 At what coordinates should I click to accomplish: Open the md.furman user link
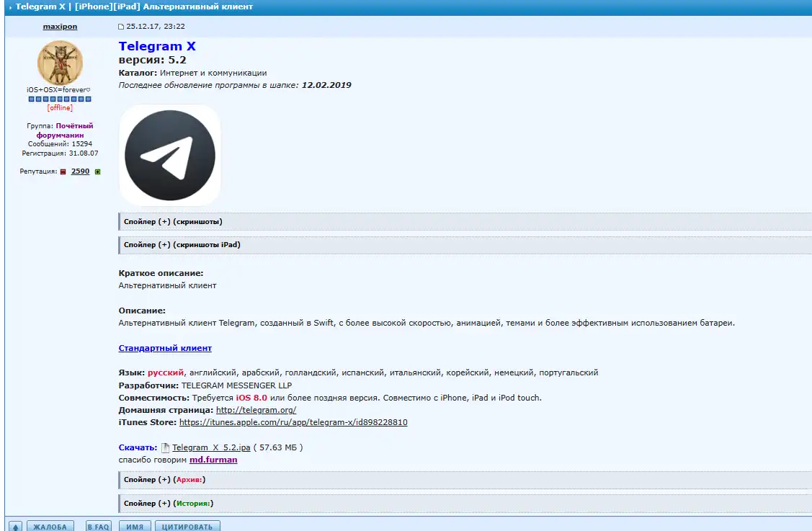(213, 460)
